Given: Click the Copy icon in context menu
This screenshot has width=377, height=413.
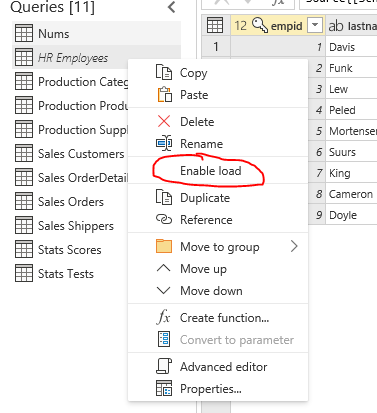Looking at the screenshot, I should point(164,72).
